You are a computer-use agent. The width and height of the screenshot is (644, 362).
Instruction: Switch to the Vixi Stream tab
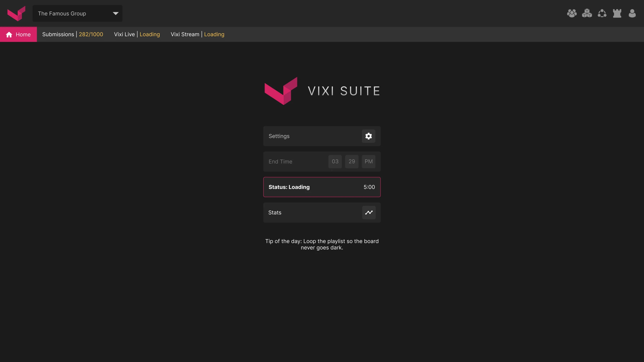(x=197, y=34)
